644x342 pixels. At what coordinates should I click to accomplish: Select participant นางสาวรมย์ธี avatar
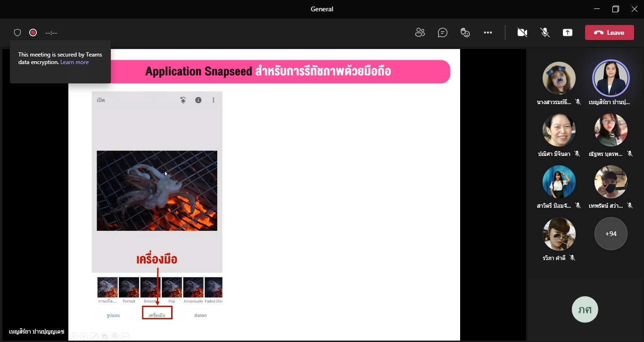click(x=559, y=78)
